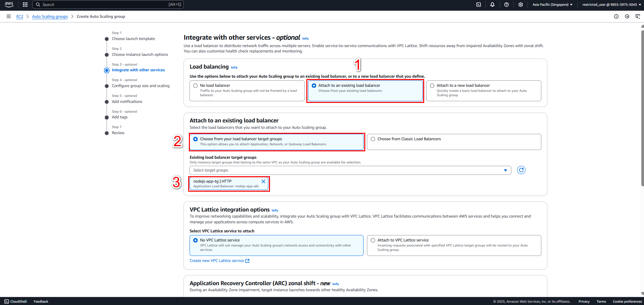Open Create new VPC Lattice service link
This screenshot has height=305, width=644.
point(219,261)
